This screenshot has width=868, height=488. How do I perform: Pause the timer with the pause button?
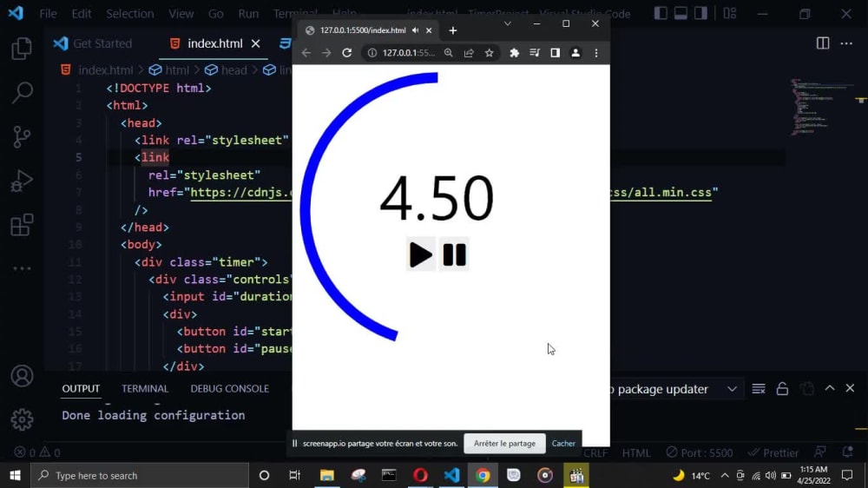454,254
